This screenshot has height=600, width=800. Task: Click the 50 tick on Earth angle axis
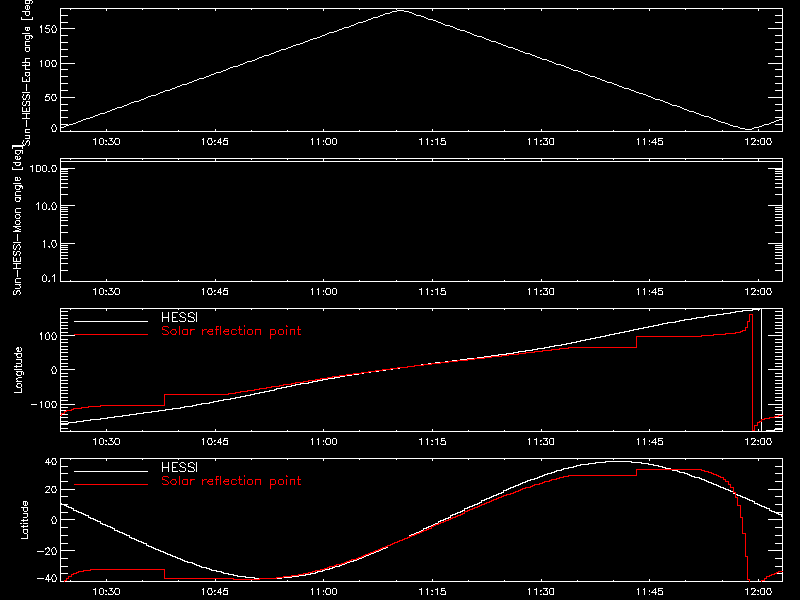pos(51,97)
